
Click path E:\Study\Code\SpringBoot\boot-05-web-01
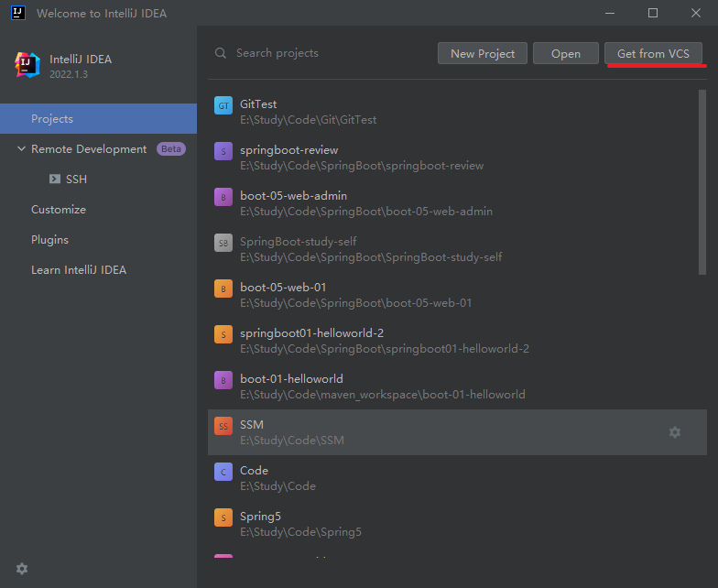[355, 302]
